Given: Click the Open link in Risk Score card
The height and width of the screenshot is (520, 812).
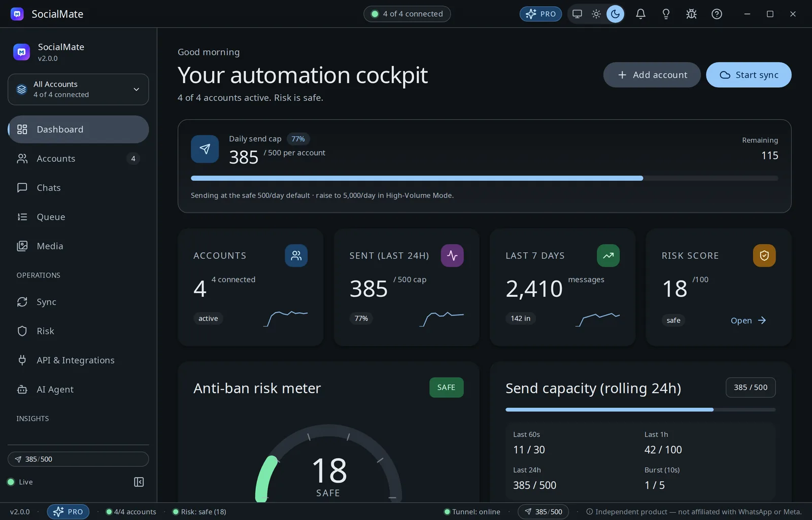Looking at the screenshot, I should click(748, 320).
